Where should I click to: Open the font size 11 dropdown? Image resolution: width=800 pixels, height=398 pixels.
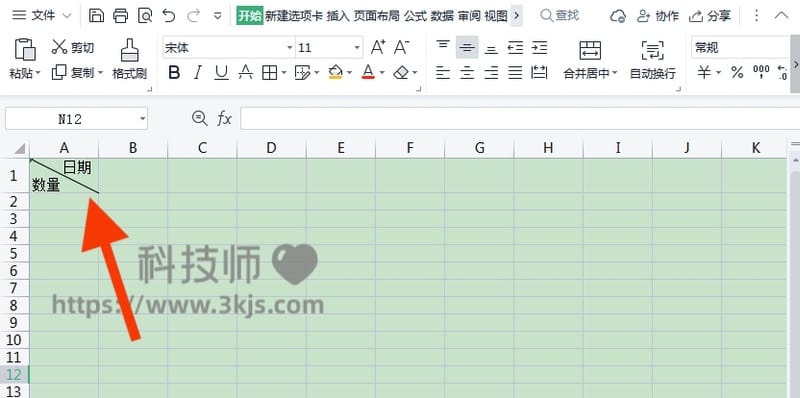point(357,47)
